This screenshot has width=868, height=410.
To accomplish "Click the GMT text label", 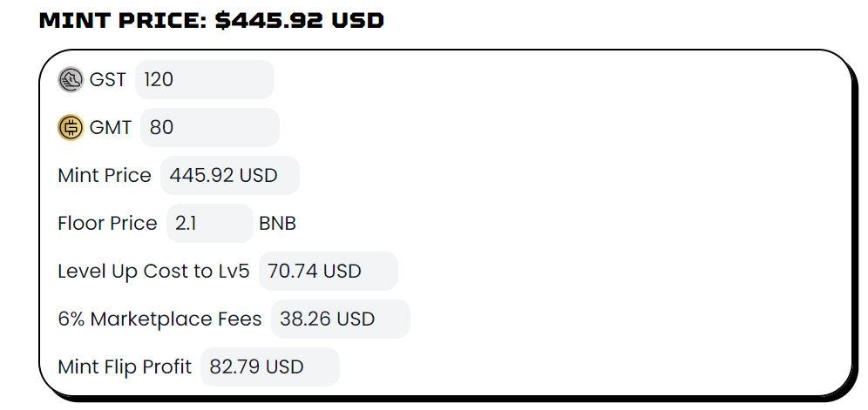I will [x=111, y=128].
